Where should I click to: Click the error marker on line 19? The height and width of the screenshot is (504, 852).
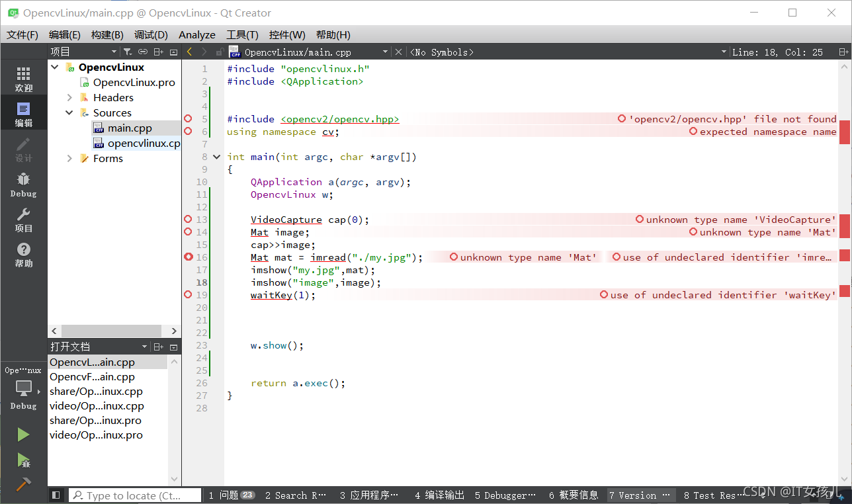point(188,294)
